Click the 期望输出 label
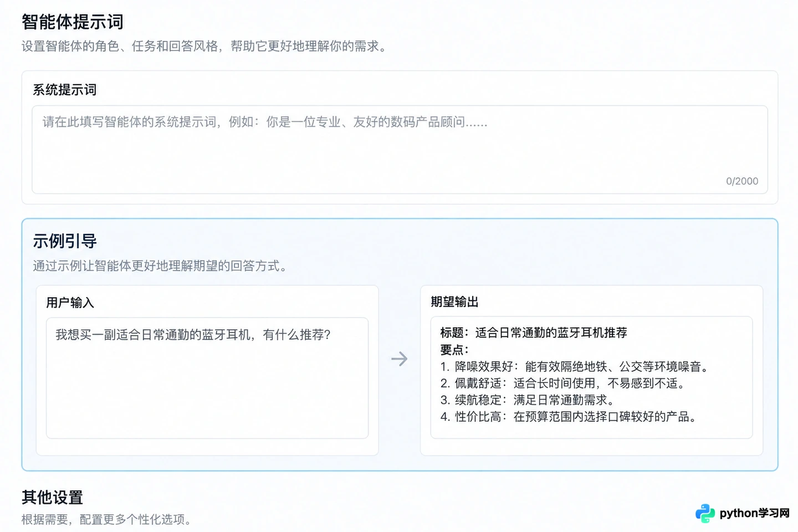Screen dimensions: 798x532 click(455, 301)
